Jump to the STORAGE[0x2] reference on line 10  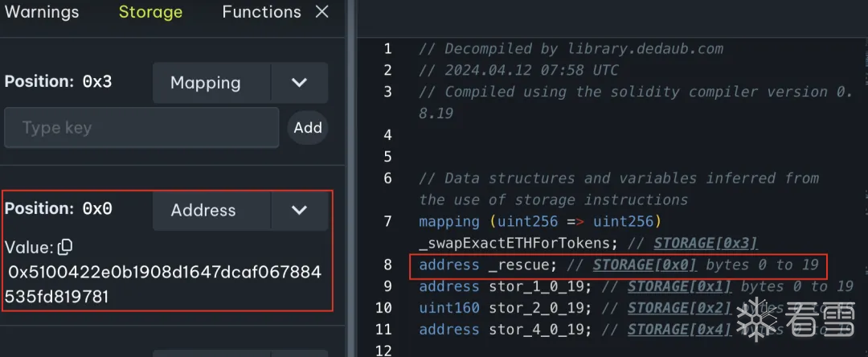(x=679, y=308)
